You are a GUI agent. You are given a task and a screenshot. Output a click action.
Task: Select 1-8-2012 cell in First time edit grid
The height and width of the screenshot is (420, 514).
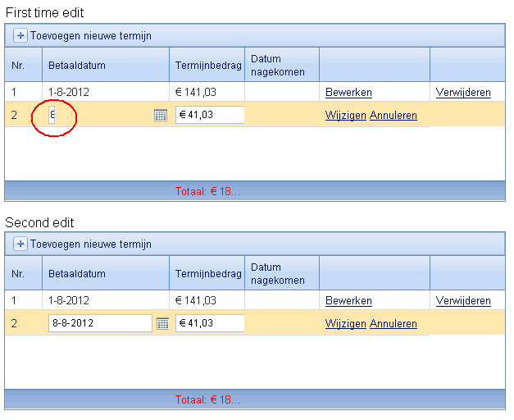[x=106, y=92]
